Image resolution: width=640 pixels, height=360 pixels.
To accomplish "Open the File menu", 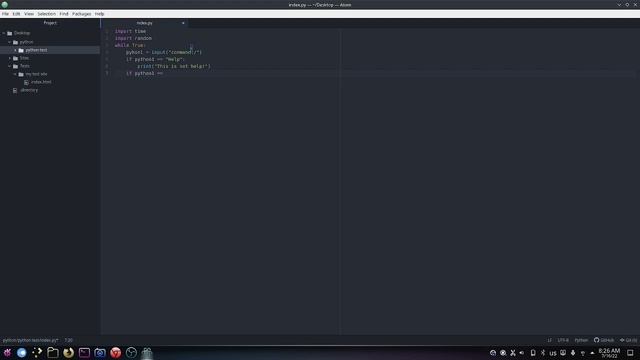I will 5,14.
